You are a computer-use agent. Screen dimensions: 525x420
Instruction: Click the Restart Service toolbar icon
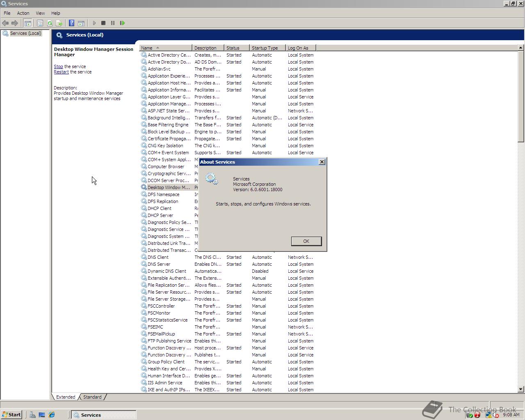pyautogui.click(x=122, y=23)
